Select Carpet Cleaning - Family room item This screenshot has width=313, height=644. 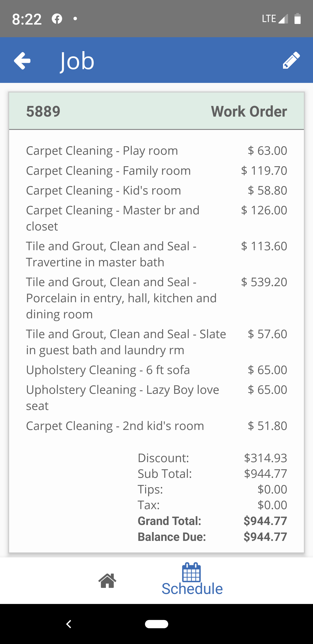[108, 171]
